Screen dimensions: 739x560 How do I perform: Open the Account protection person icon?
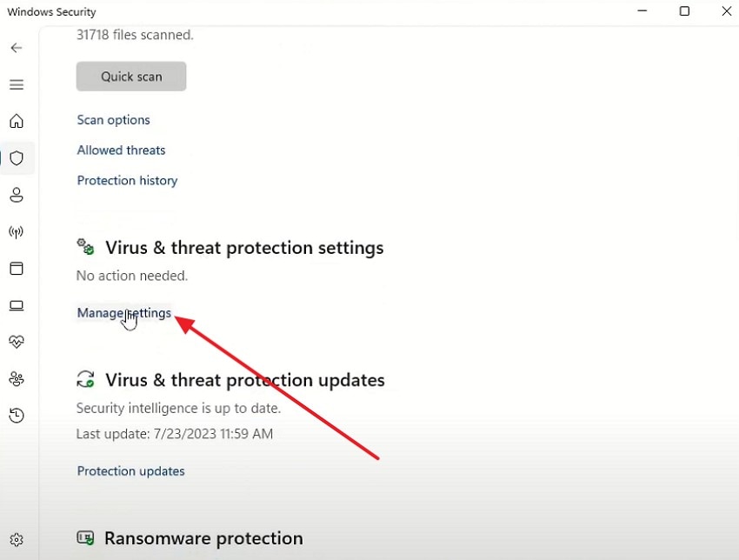tap(17, 195)
